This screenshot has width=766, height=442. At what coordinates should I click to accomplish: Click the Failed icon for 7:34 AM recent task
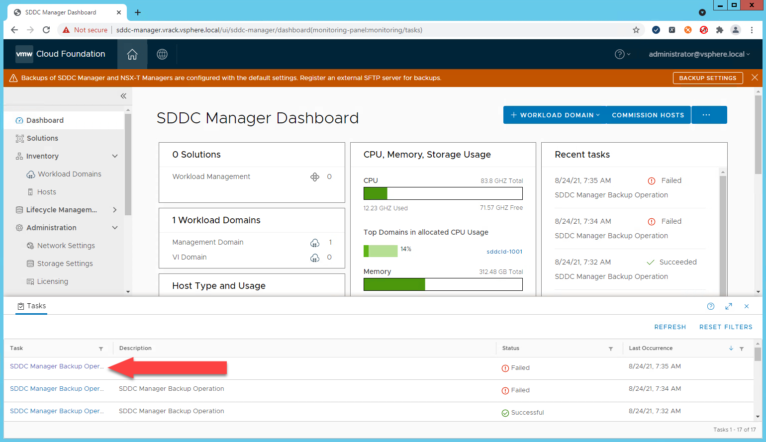click(x=651, y=222)
